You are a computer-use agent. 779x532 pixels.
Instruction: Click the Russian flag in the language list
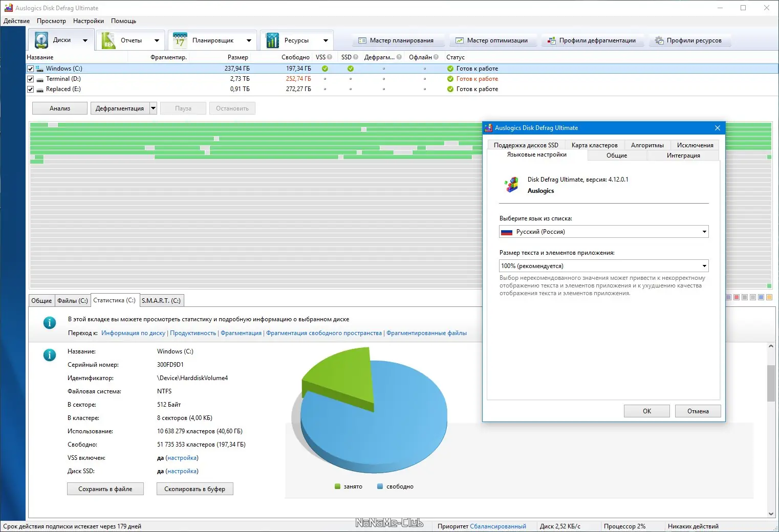coord(507,232)
